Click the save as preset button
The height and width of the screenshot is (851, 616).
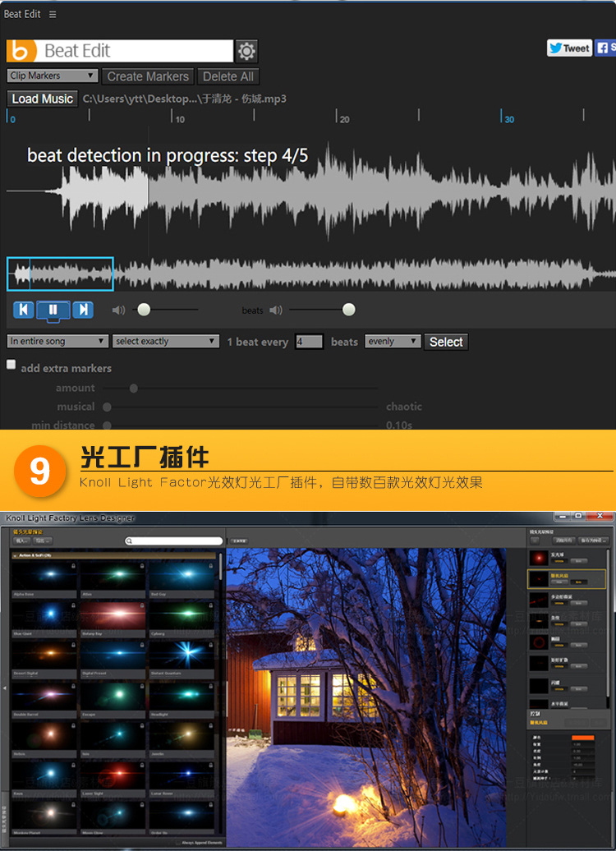tap(593, 540)
